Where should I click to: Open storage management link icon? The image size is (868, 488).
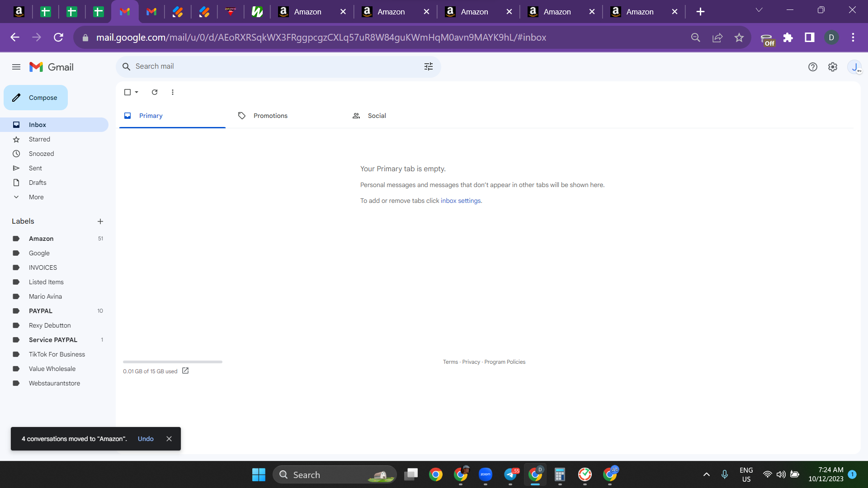(x=185, y=371)
